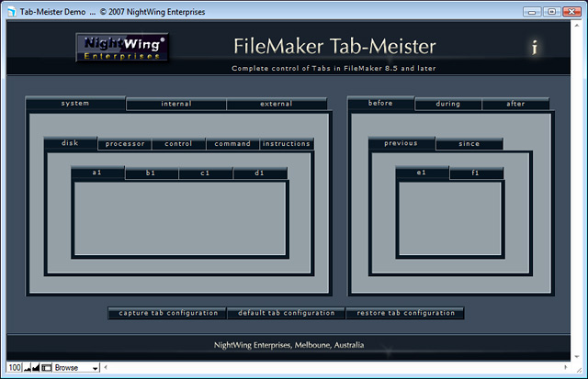Viewport: 588px width, 379px height.
Task: Switch to the after tab
Action: pyautogui.click(x=515, y=104)
